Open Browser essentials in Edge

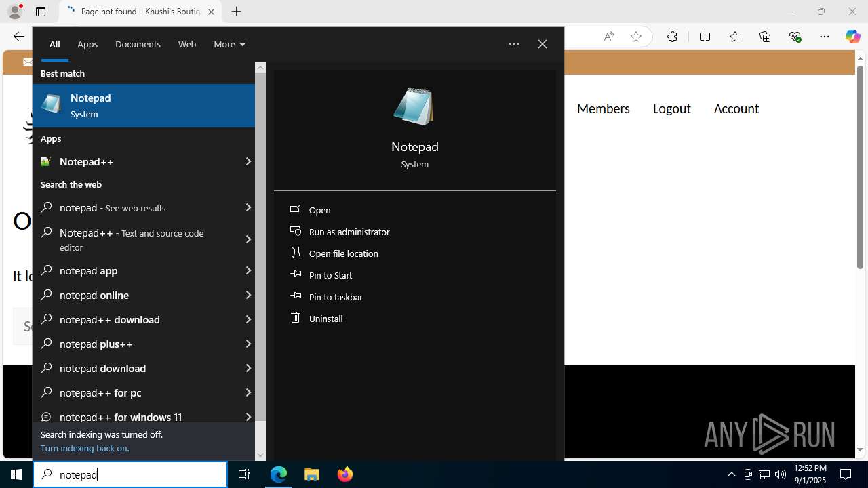pos(795,37)
